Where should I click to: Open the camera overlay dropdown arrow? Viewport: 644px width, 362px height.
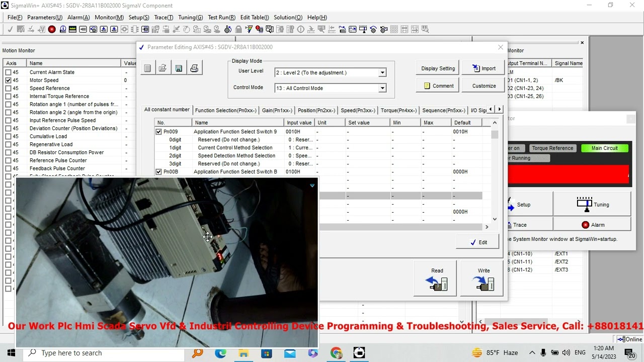click(312, 186)
